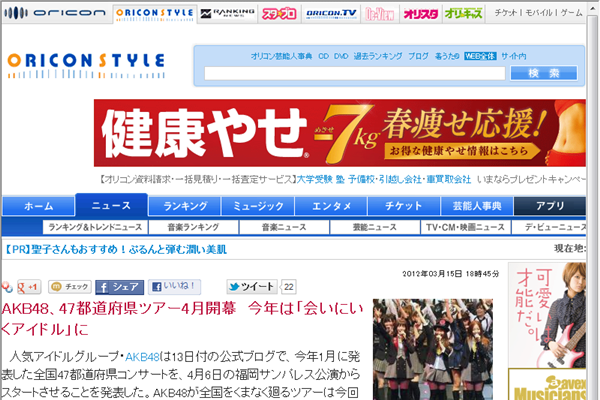The height and width of the screenshot is (400, 600).
Task: Open 車買取会社 link
Action: coord(449,179)
